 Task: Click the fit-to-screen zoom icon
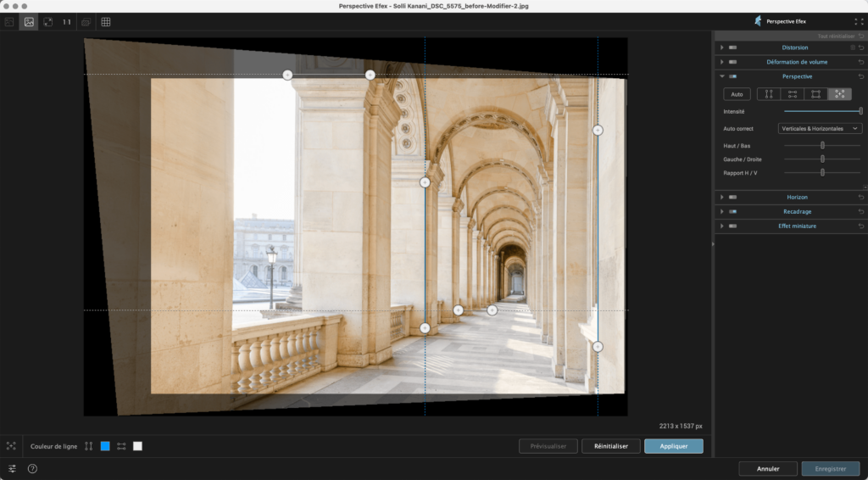coord(48,22)
